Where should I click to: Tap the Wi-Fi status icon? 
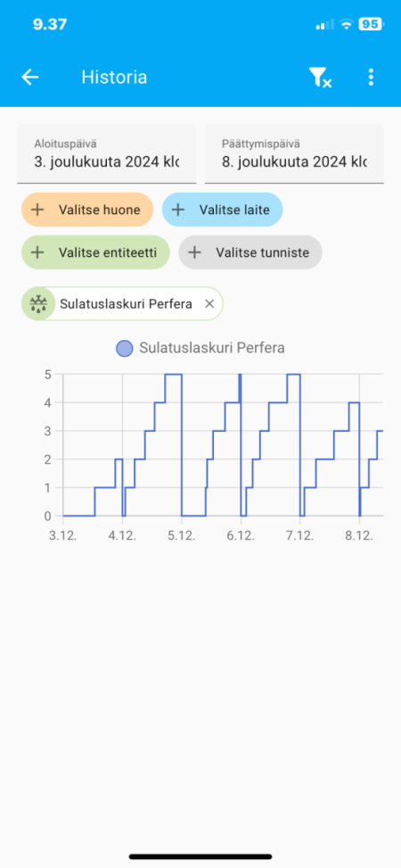pos(347,24)
